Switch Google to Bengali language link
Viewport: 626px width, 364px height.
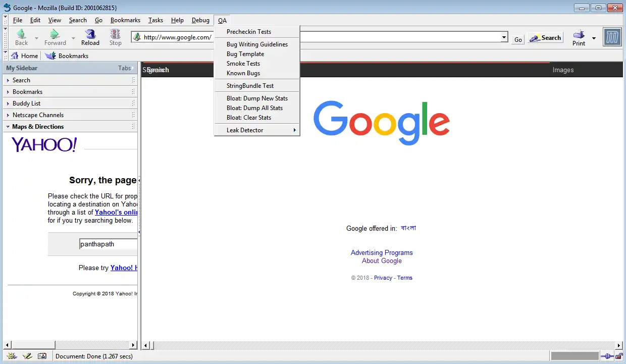point(408,228)
